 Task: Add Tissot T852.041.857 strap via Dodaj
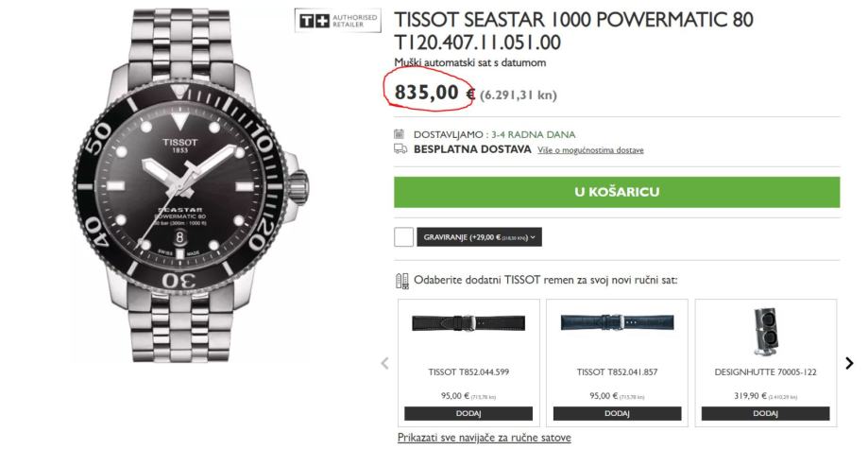tap(617, 413)
